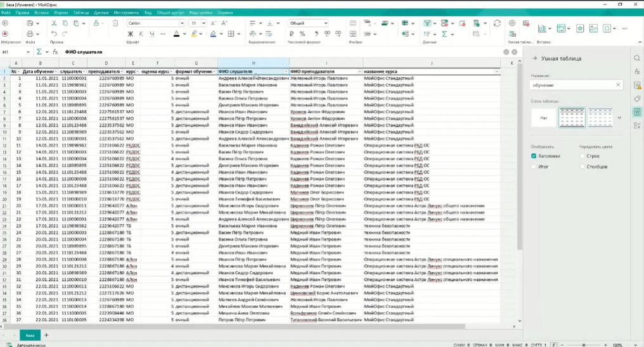Clear the table name обучение field
644x347 pixels.
(618, 85)
